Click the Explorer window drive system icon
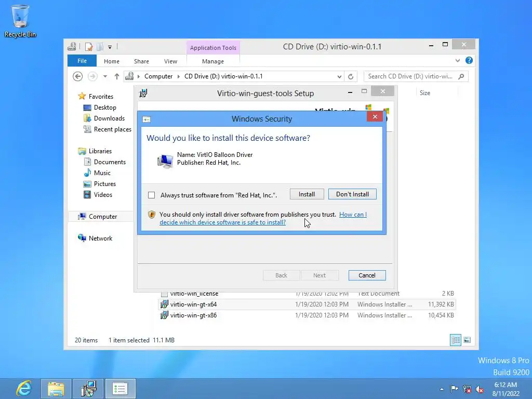The width and height of the screenshot is (532, 399). coord(72,46)
